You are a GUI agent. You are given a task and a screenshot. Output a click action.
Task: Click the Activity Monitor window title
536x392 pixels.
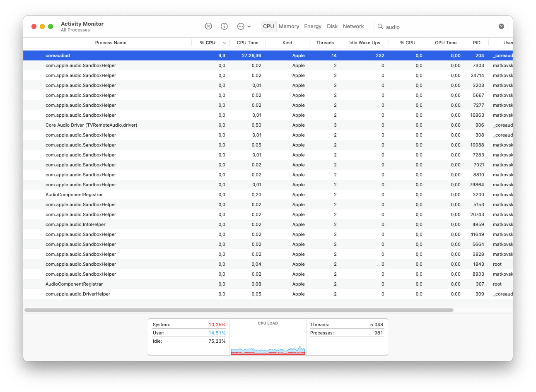82,24
